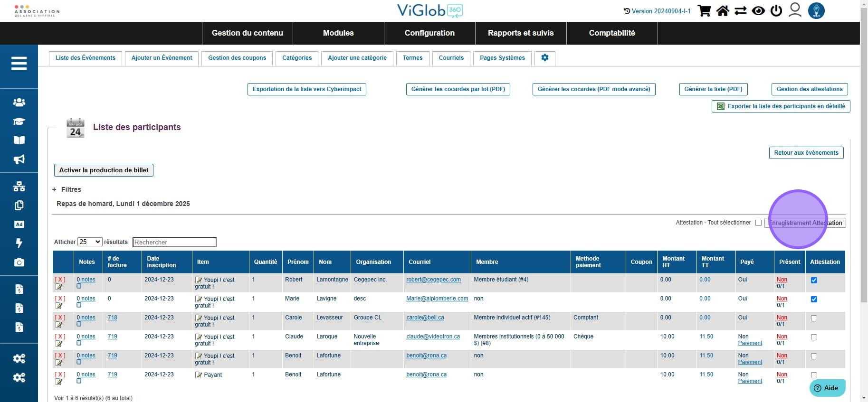This screenshot has height=402, width=868.
Task: Open the Aide help bubble
Action: (x=827, y=388)
